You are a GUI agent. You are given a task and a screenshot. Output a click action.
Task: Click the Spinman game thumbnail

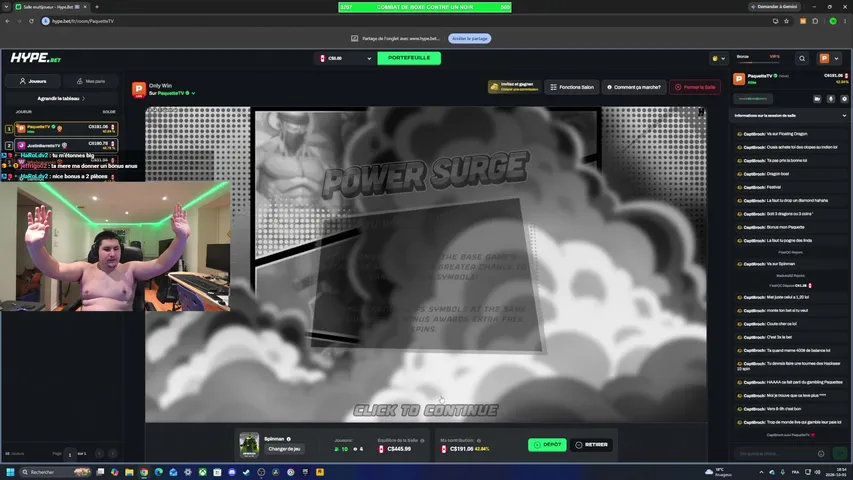click(249, 444)
